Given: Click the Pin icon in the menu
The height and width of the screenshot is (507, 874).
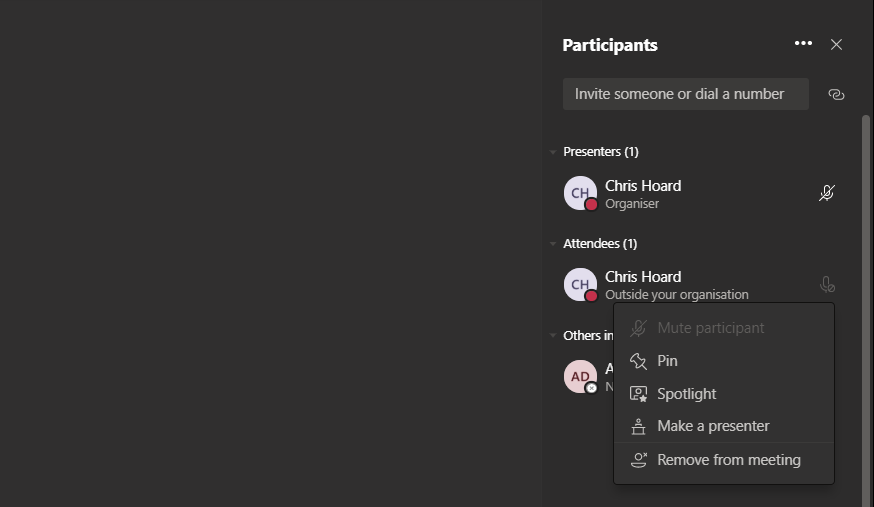Looking at the screenshot, I should pyautogui.click(x=639, y=361).
